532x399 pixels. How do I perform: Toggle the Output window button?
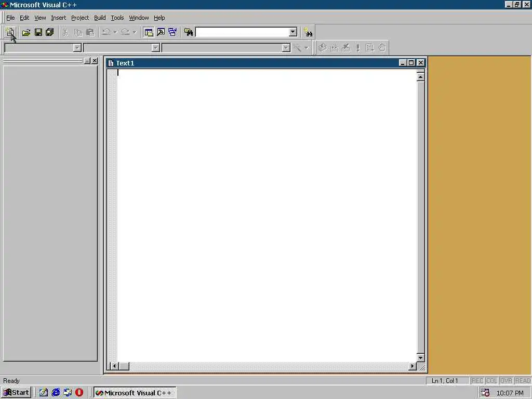[x=161, y=32]
